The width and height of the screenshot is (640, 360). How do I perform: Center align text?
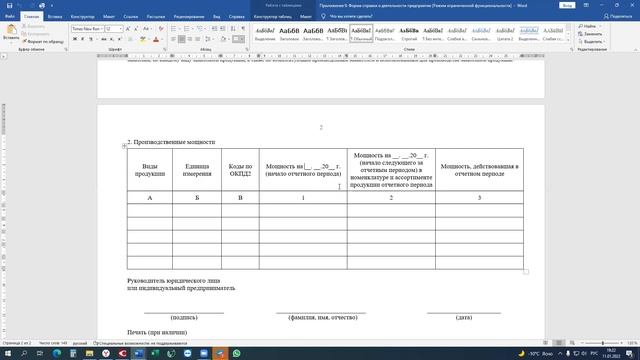(182, 39)
